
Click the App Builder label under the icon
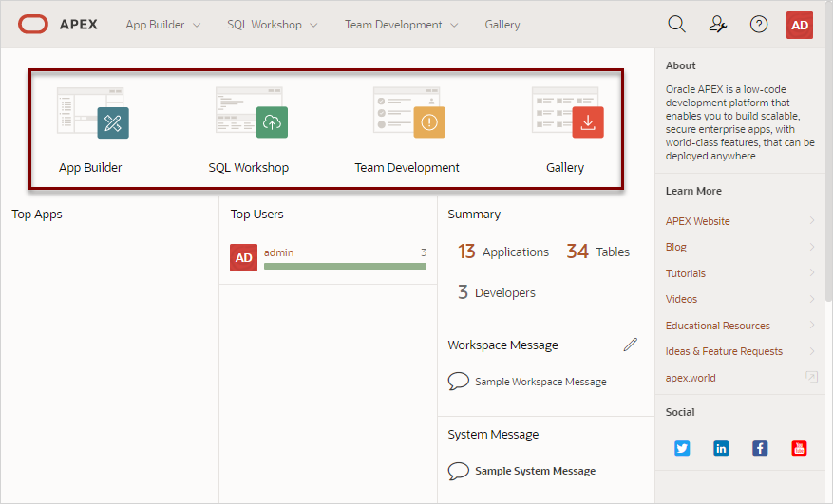[x=90, y=167]
